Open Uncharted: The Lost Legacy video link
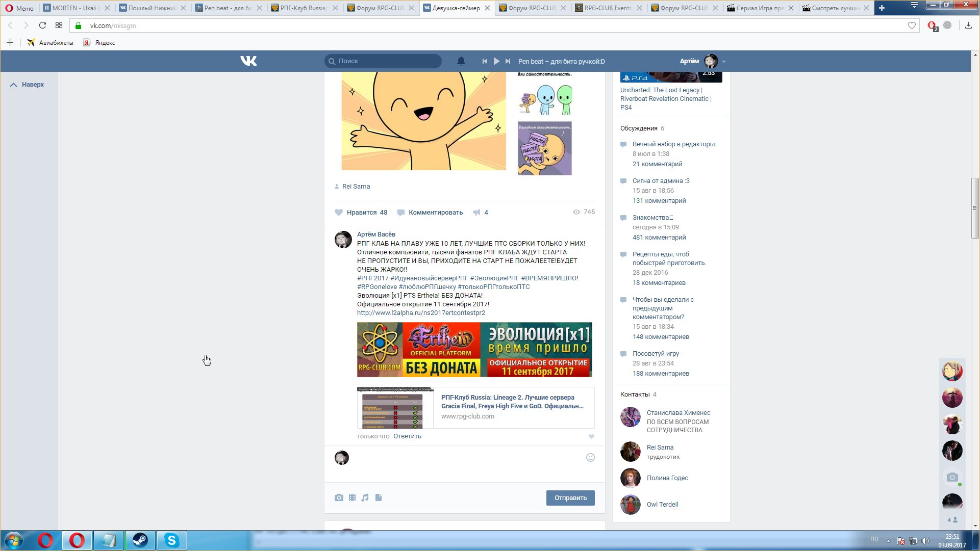The height and width of the screenshot is (551, 980). [666, 99]
